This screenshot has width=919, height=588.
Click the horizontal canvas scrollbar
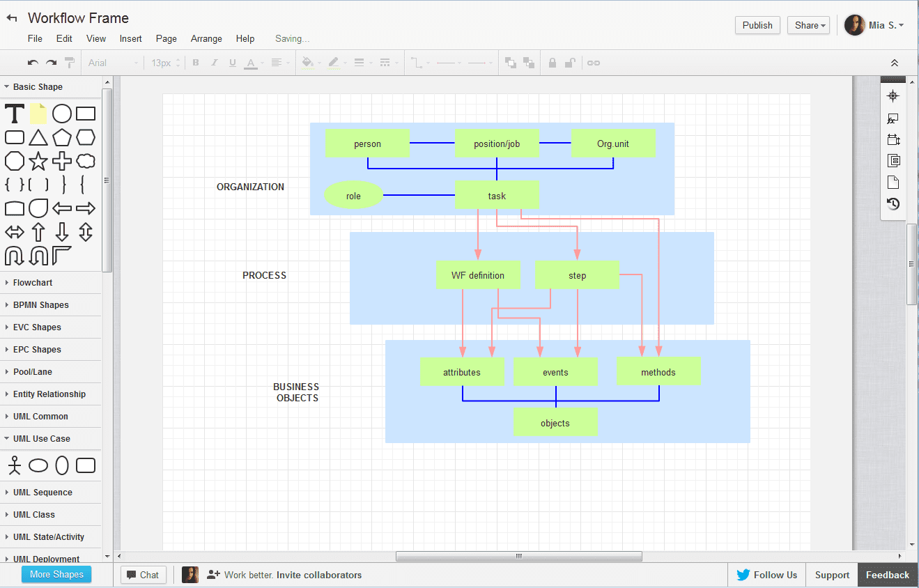(518, 556)
